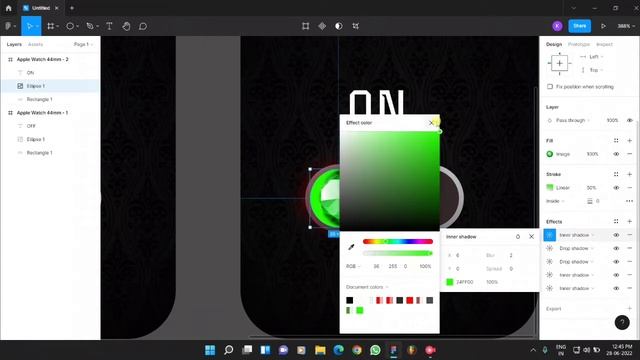Open the Figma main menu
The height and width of the screenshot is (360, 640).
[10, 26]
